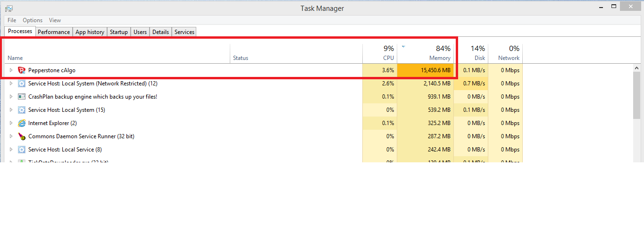Viewport: 644px width, 235px height.
Task: Click the CrashPlan backup engine icon
Action: tap(21, 97)
